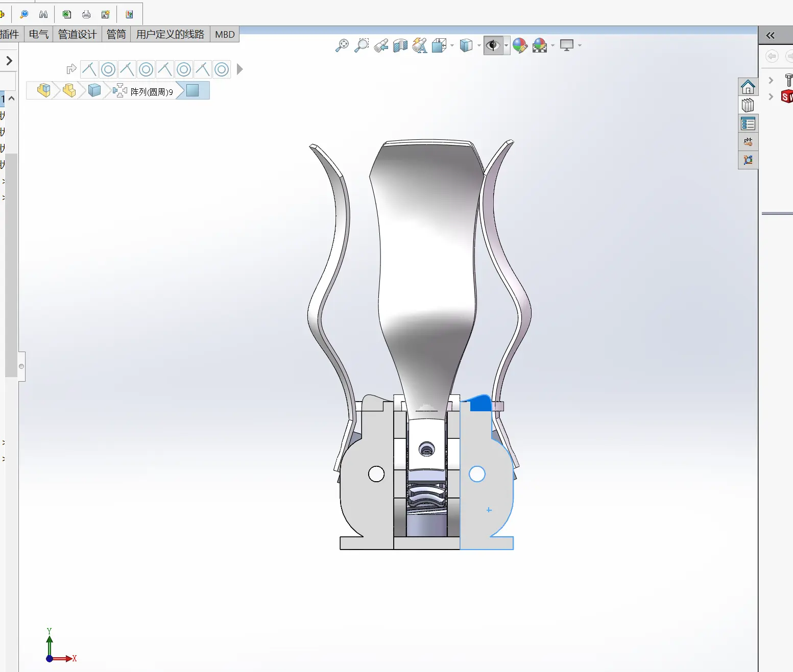
Task: Click the 阵列(圆周)9 breadcrumb feature
Action: coord(151,92)
